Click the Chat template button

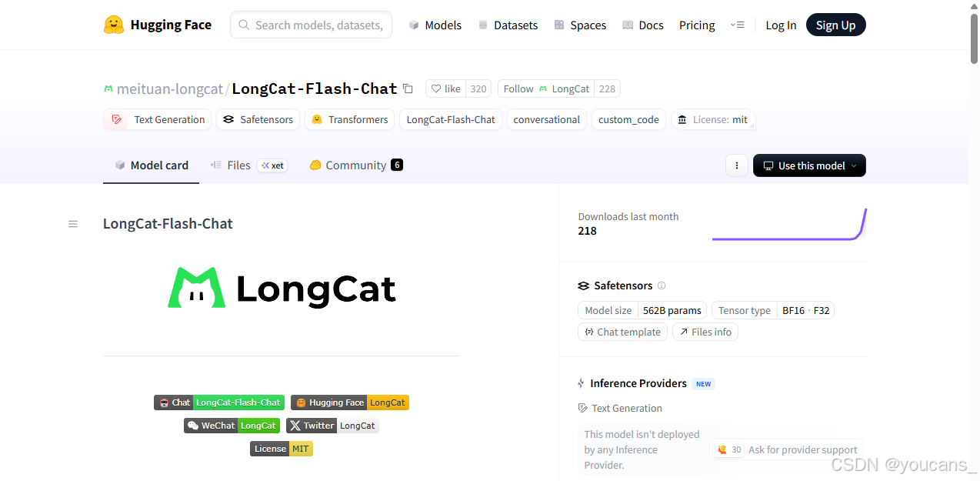[x=622, y=332]
